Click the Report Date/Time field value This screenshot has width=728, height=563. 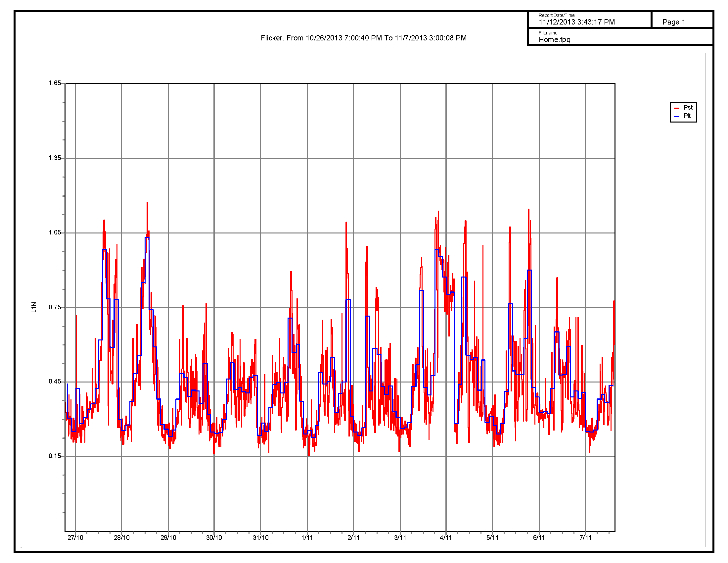(576, 22)
